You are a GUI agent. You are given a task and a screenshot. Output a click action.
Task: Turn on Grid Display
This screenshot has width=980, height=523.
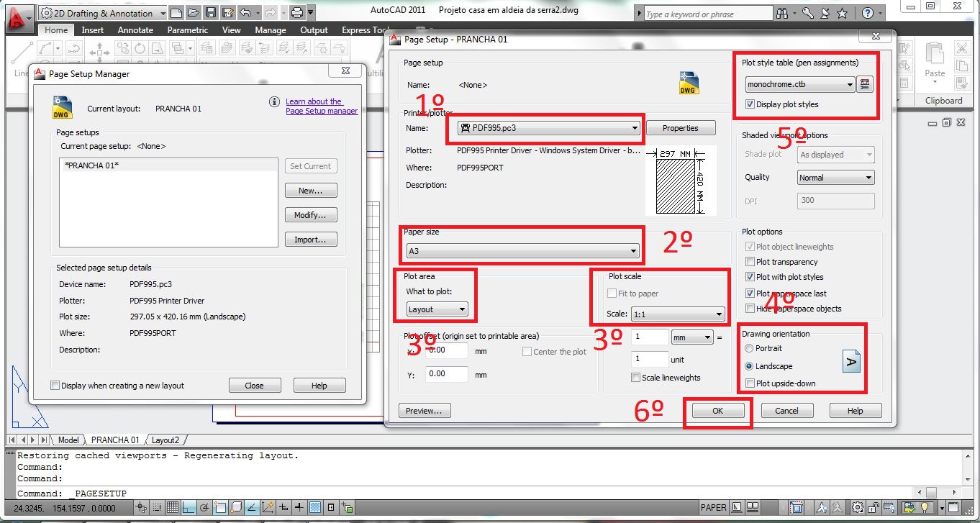(172, 507)
